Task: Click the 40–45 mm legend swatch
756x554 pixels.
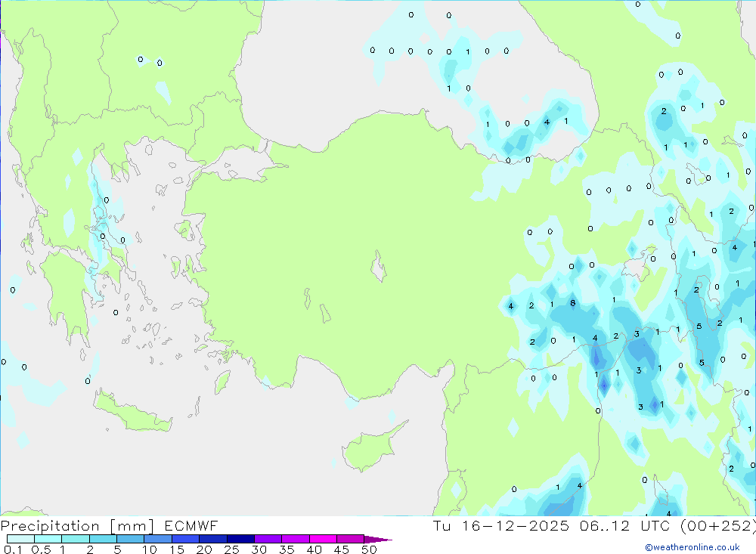Action: [x=323, y=539]
